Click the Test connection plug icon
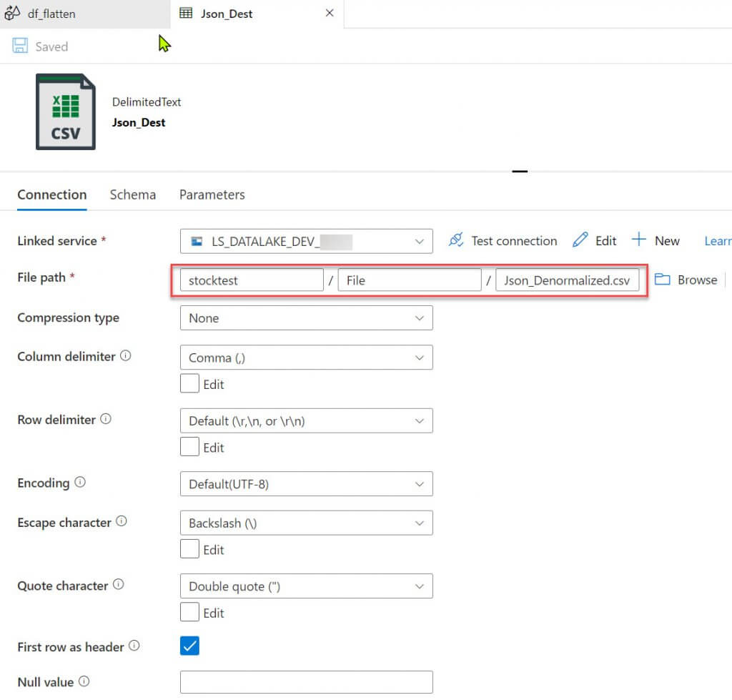This screenshot has height=700, width=732. click(x=456, y=240)
